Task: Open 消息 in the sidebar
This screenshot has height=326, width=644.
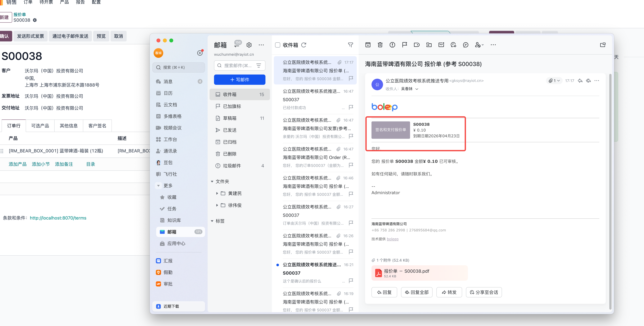Action: (179, 81)
